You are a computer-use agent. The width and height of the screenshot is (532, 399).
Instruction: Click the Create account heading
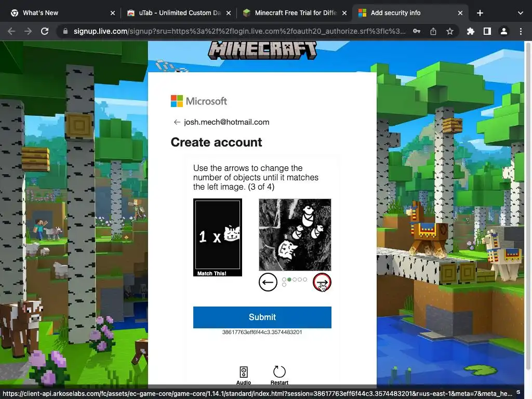pos(216,142)
